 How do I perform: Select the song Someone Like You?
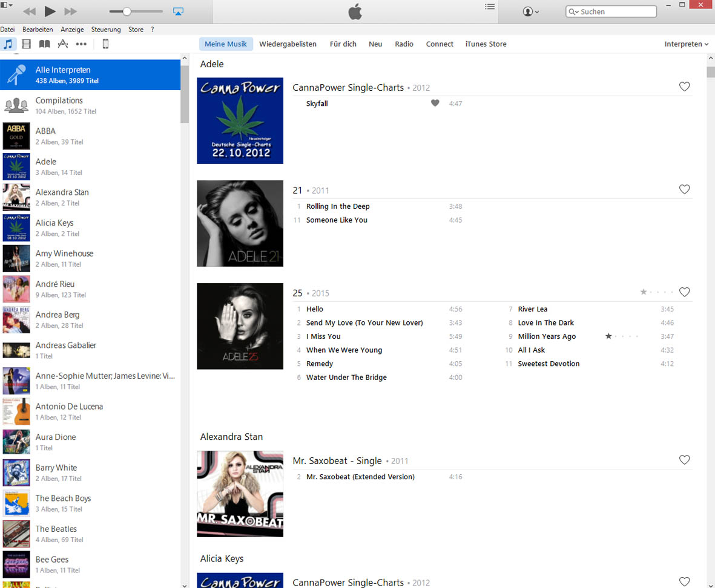click(337, 220)
